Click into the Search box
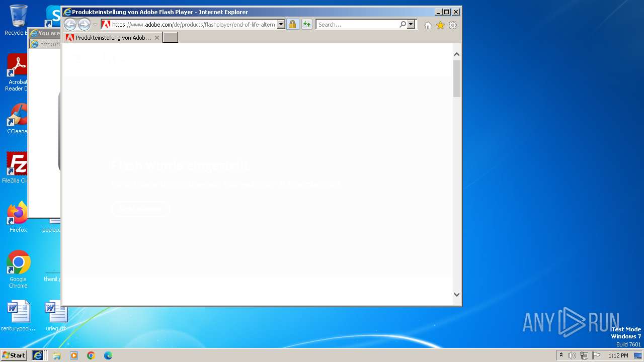Viewport: 644px width, 362px height. pyautogui.click(x=357, y=24)
